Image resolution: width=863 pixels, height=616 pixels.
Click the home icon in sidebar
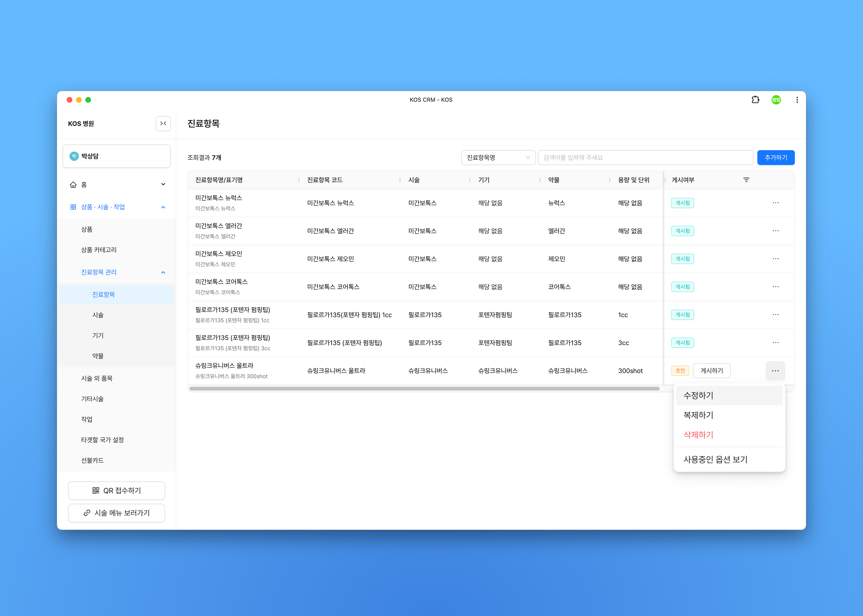(x=73, y=185)
